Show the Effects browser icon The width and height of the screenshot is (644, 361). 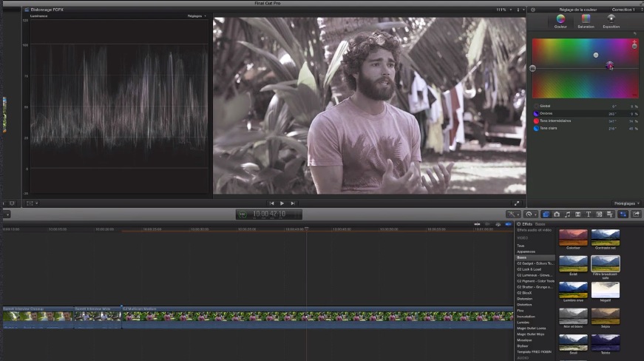pyautogui.click(x=546, y=214)
